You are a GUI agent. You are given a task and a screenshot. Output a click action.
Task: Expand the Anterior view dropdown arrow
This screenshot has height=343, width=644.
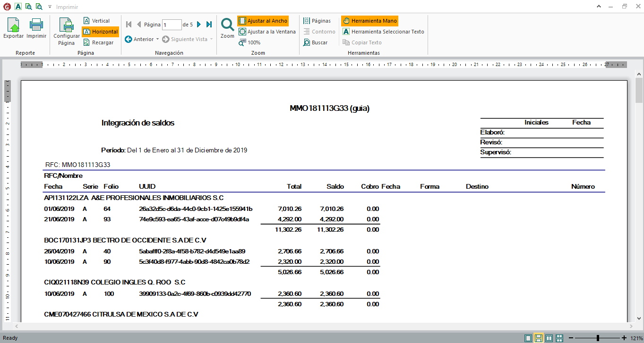(157, 39)
